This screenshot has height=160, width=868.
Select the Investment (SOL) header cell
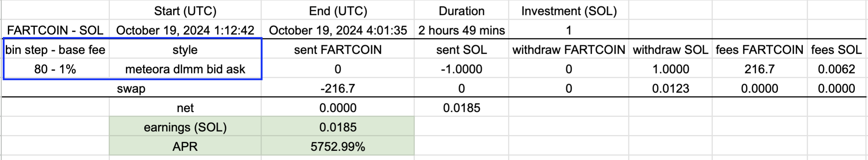[569, 11]
